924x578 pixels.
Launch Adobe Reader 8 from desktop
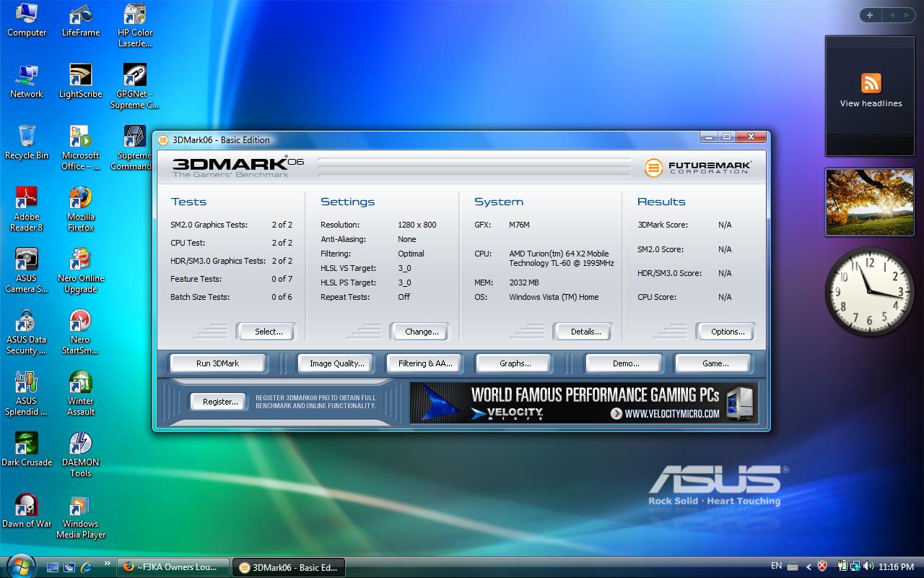(x=27, y=210)
